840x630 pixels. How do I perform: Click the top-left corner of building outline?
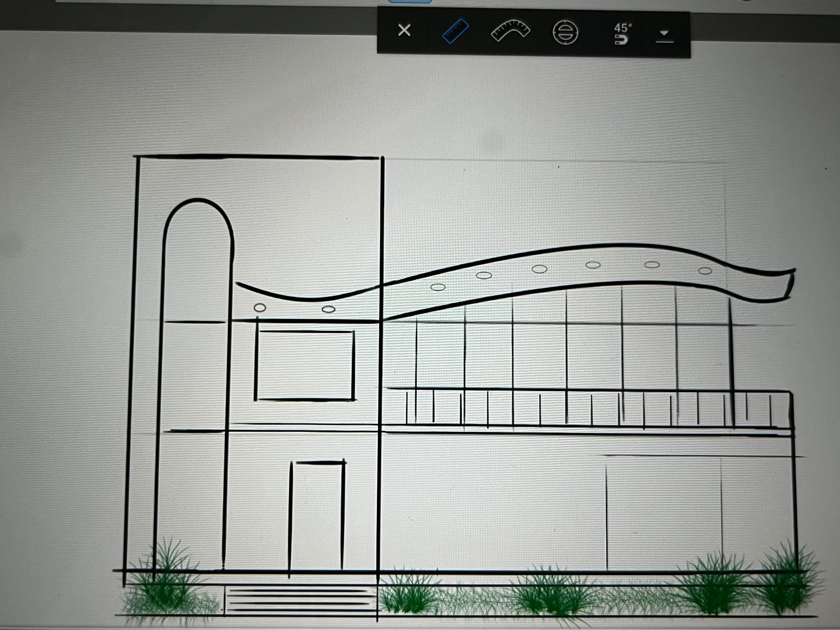[x=137, y=157]
